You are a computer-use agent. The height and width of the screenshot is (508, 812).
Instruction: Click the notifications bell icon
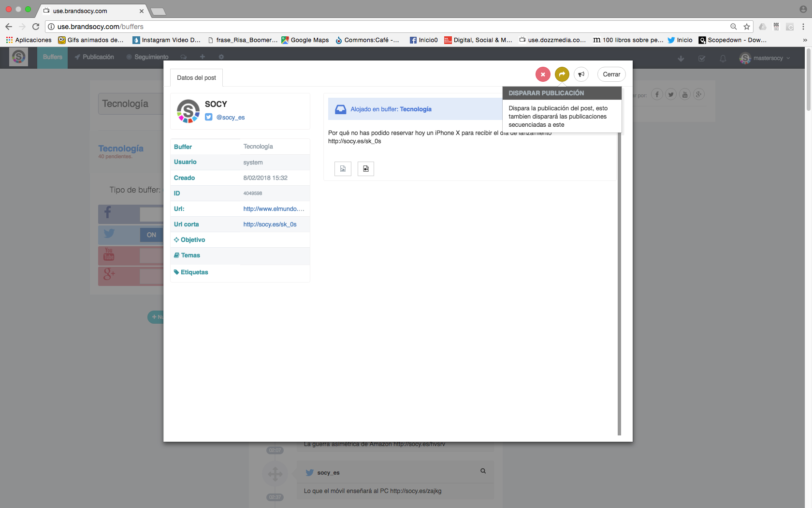click(x=723, y=59)
